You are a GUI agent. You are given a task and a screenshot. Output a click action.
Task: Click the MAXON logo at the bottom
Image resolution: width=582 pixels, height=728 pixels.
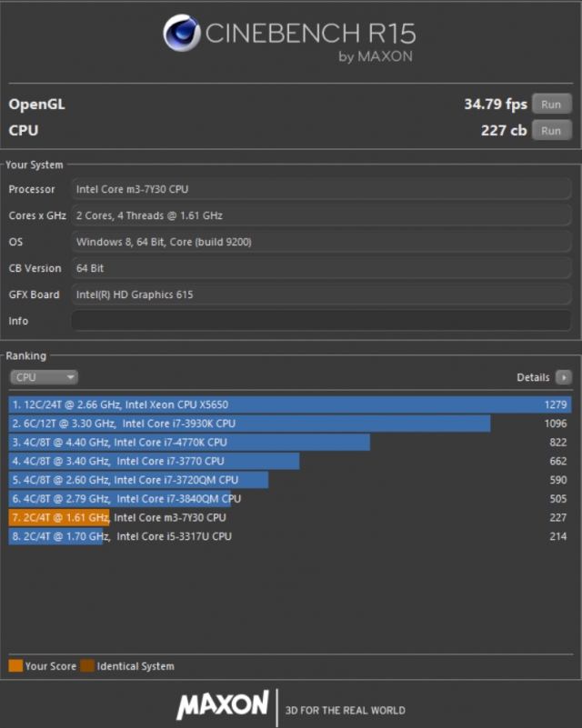[223, 704]
